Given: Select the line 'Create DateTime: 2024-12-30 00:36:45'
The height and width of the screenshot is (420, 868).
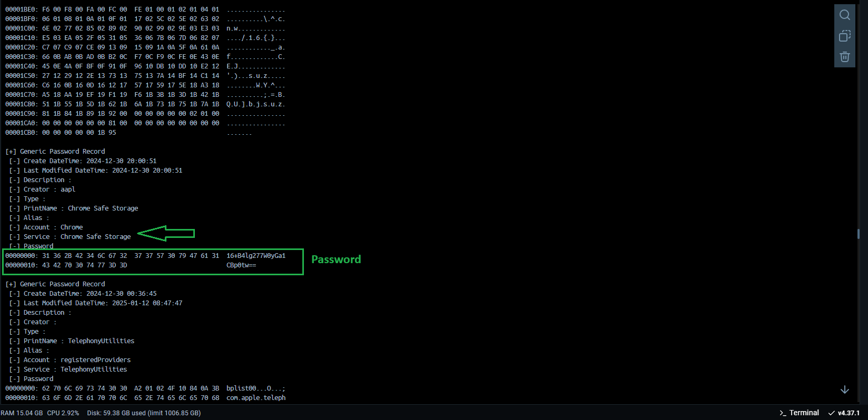Looking at the screenshot, I should (83, 294).
